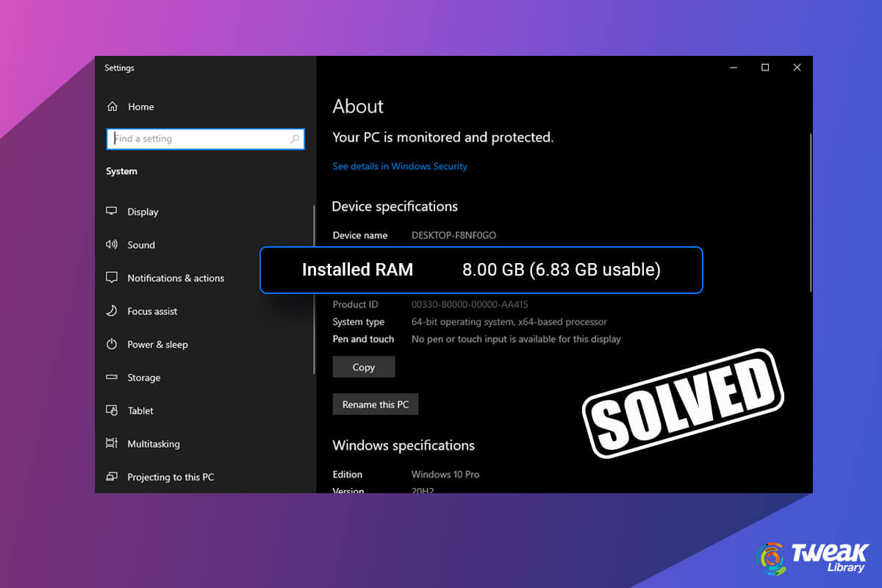This screenshot has width=882, height=588.
Task: Open See details in Windows Security link
Action: 400,166
